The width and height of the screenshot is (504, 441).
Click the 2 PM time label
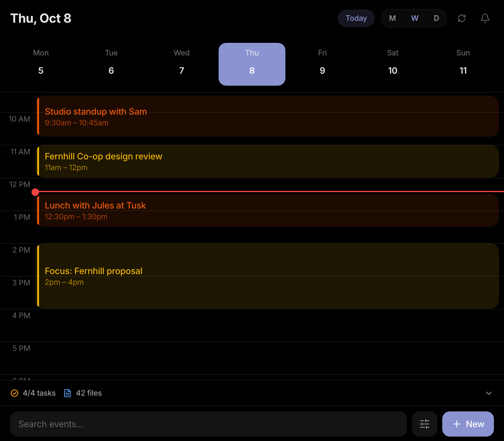click(x=21, y=250)
